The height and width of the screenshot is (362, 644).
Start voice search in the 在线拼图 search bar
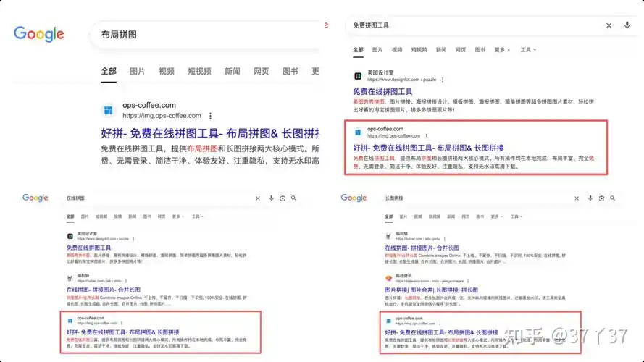pyautogui.click(x=272, y=198)
